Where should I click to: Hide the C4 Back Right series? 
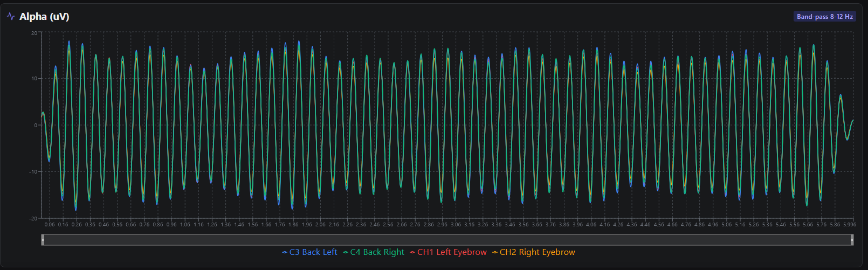click(x=377, y=252)
